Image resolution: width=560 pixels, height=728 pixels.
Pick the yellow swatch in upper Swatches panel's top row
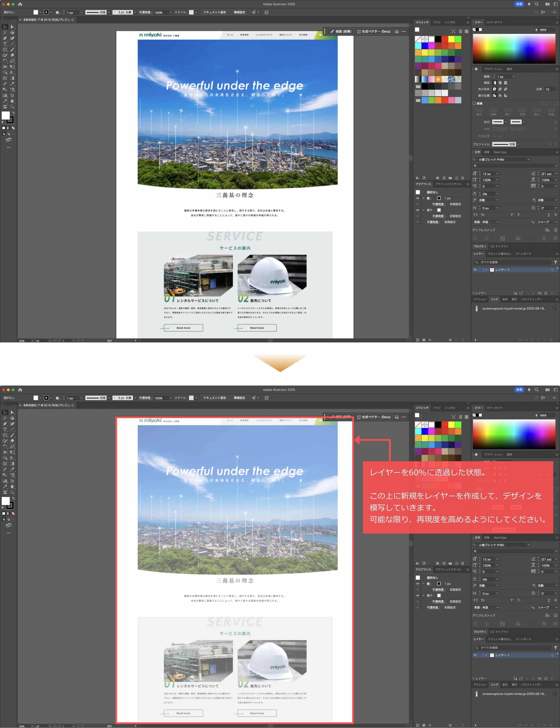coord(451,39)
